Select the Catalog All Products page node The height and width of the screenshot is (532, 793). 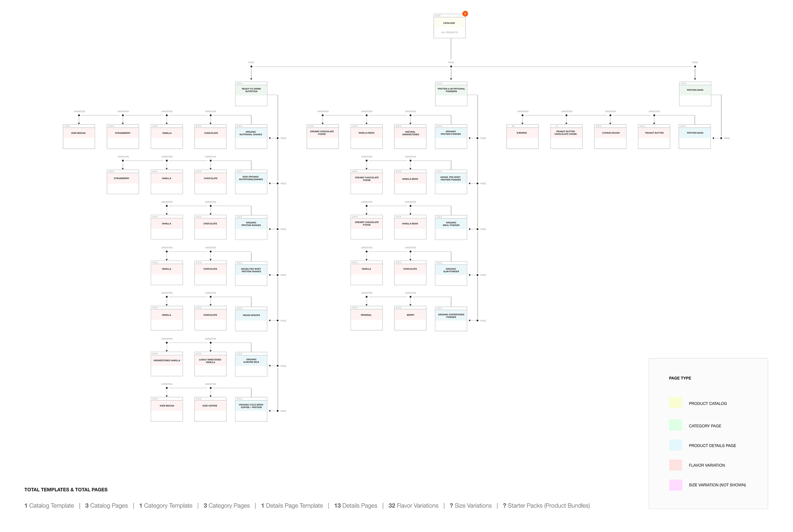pos(449,27)
